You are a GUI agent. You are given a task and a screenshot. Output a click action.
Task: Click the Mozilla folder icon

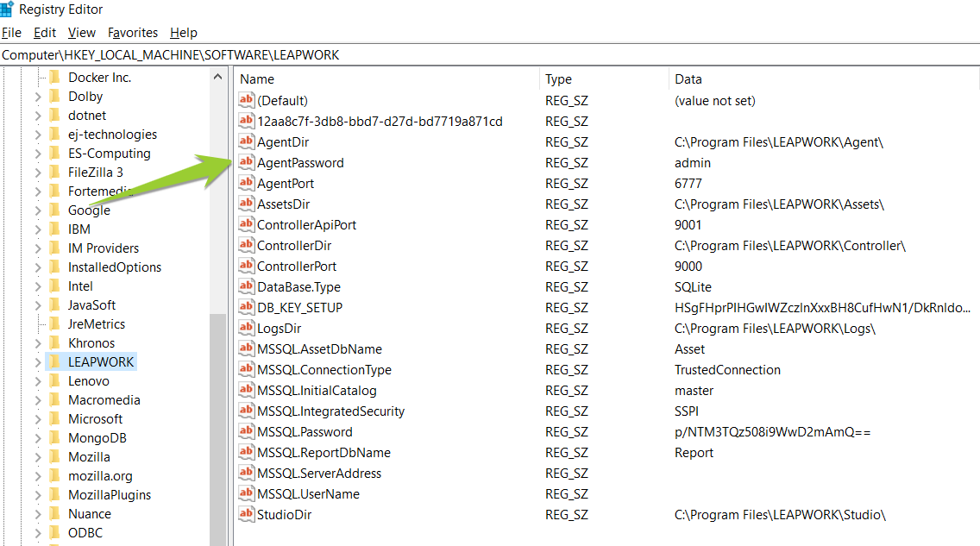pos(55,457)
